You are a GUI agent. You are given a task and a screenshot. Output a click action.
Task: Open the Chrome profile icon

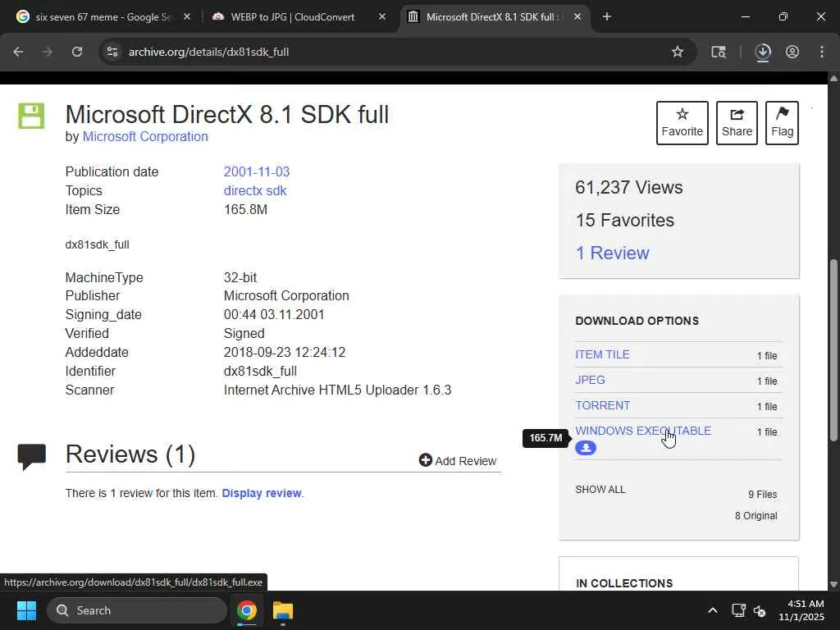[x=792, y=52]
